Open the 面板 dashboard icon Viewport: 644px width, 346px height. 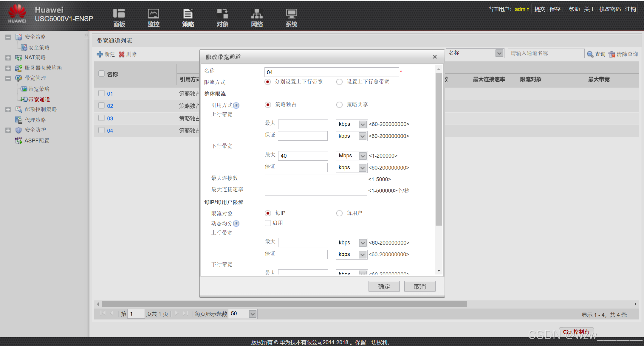(119, 14)
